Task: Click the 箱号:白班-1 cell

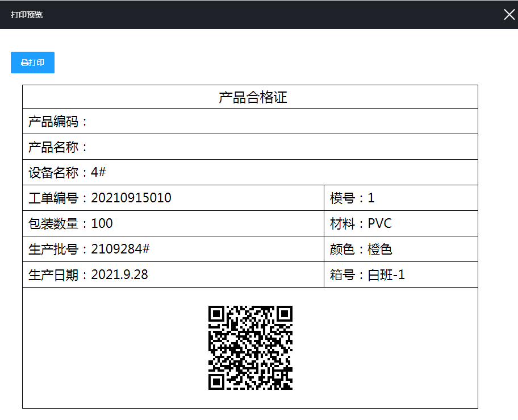Action: click(401, 275)
